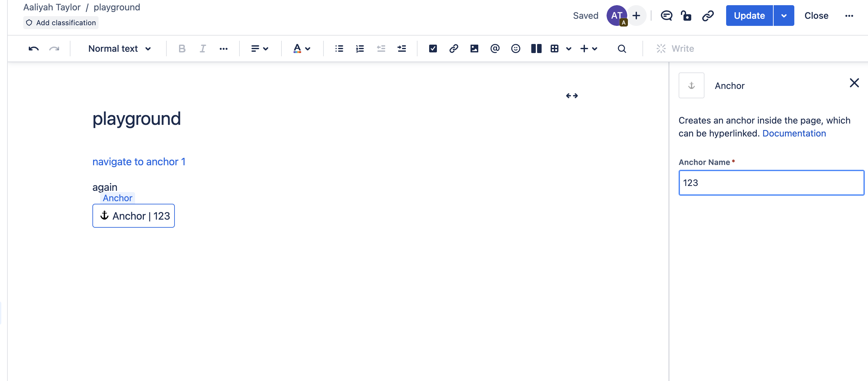The image size is (868, 381).
Task: Click the Anchor Name input field
Action: pyautogui.click(x=771, y=183)
